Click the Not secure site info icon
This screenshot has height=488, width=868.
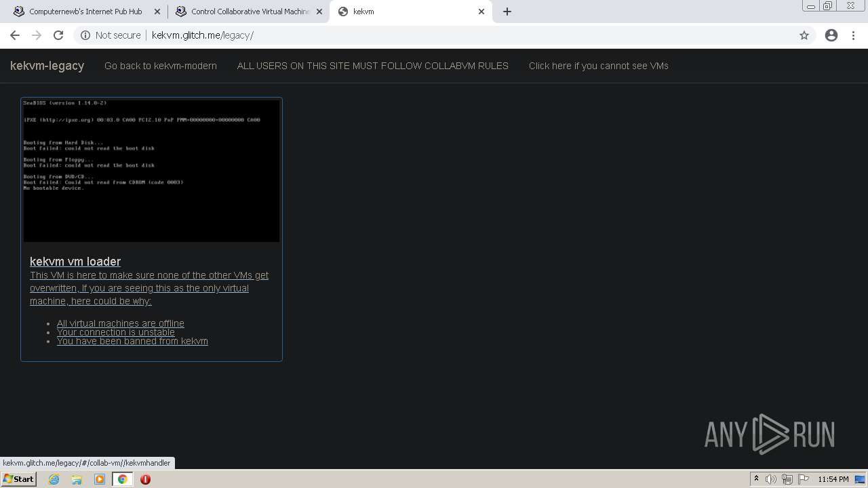pyautogui.click(x=85, y=35)
